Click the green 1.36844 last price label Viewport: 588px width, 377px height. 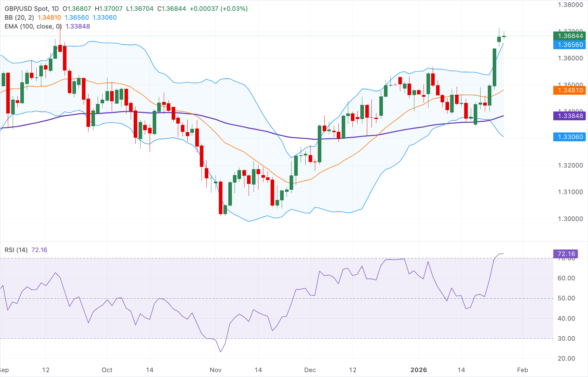569,36
